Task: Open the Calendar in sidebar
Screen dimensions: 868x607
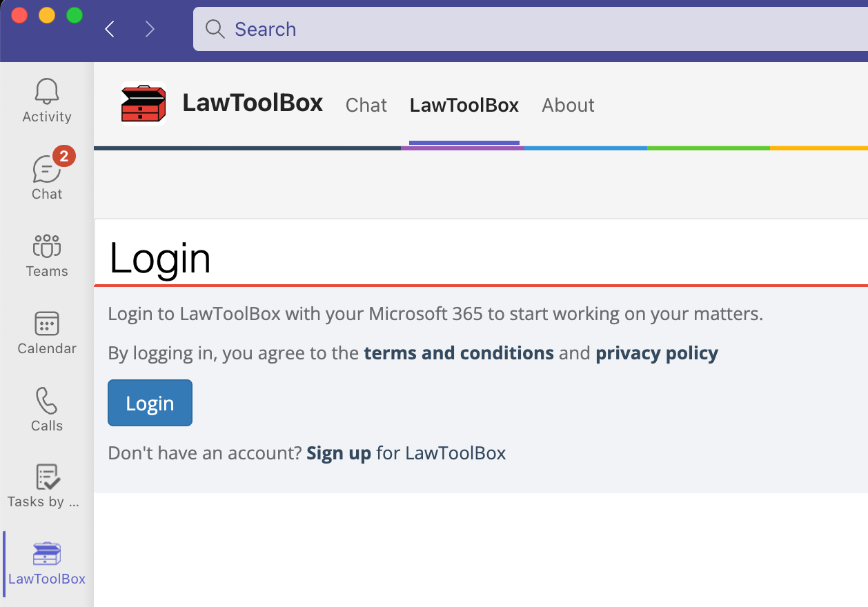Action: coord(46,332)
